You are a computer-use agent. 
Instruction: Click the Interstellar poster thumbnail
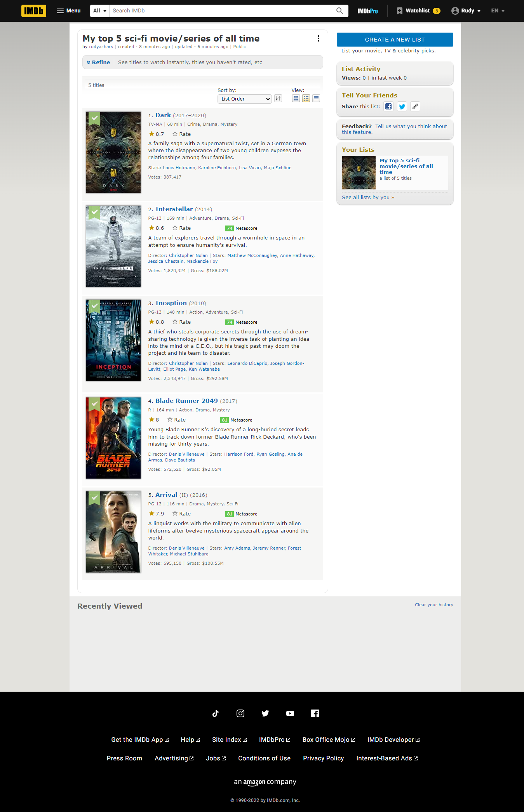coord(113,246)
